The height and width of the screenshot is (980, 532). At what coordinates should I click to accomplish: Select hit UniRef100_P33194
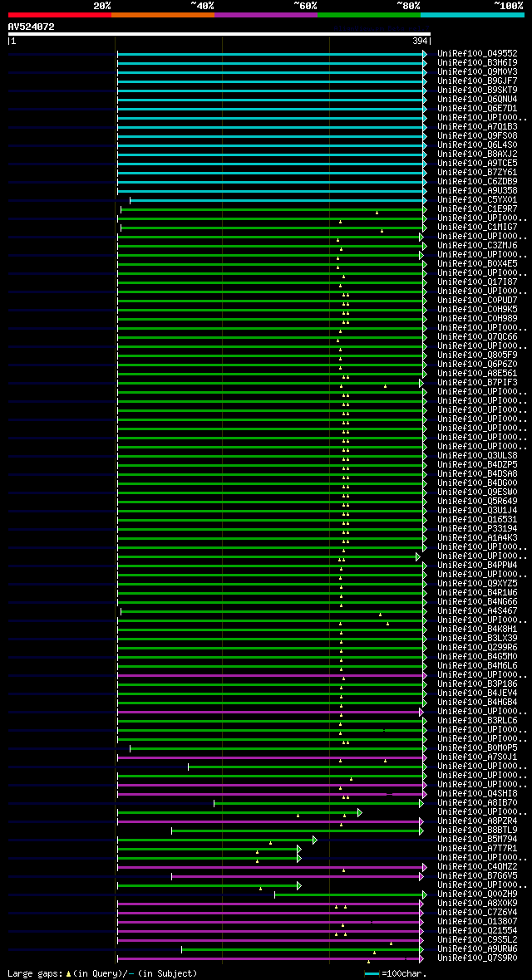(x=477, y=529)
